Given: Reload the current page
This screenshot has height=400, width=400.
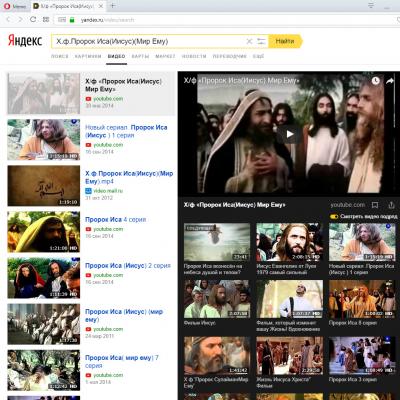Looking at the screenshot, I should tap(33, 20).
